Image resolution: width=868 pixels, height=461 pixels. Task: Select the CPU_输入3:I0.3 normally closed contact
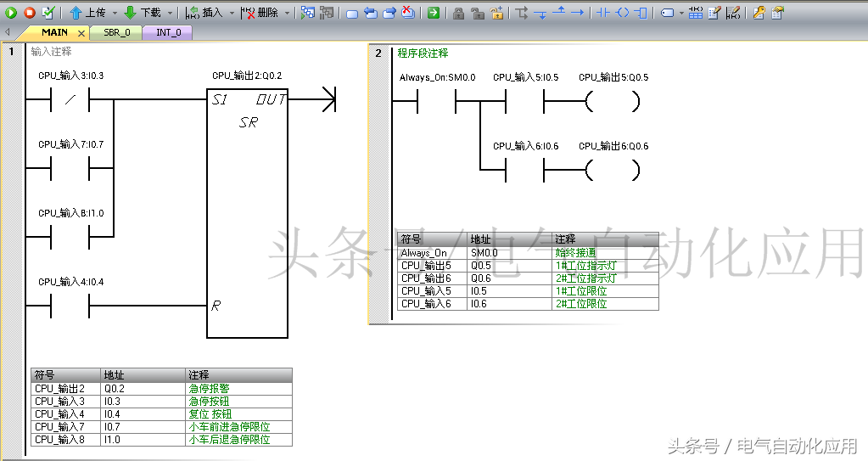click(70, 99)
